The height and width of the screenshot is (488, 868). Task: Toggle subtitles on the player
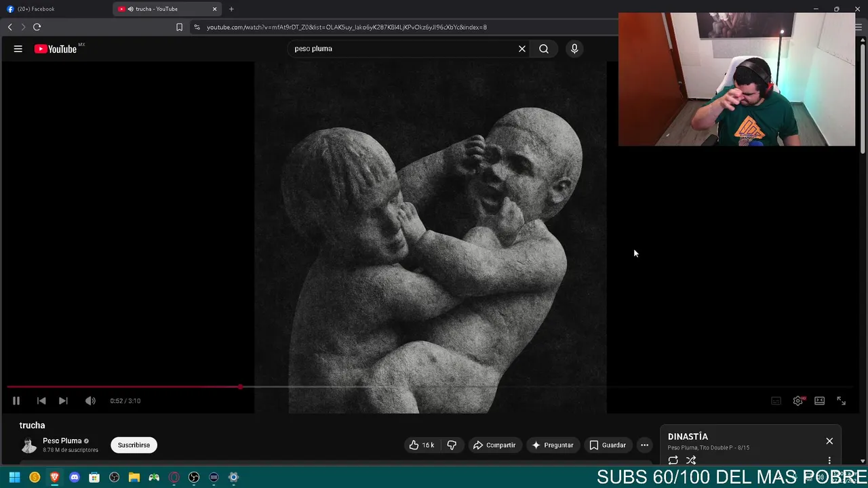(x=776, y=401)
